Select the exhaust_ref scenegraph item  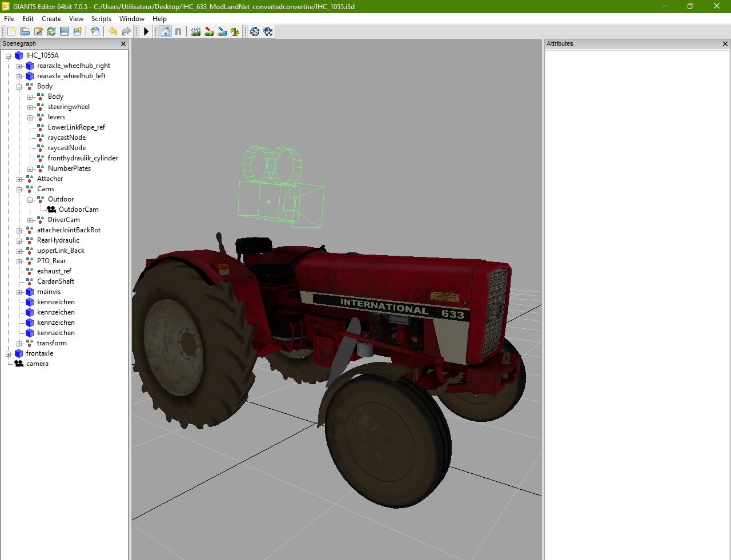pyautogui.click(x=54, y=271)
